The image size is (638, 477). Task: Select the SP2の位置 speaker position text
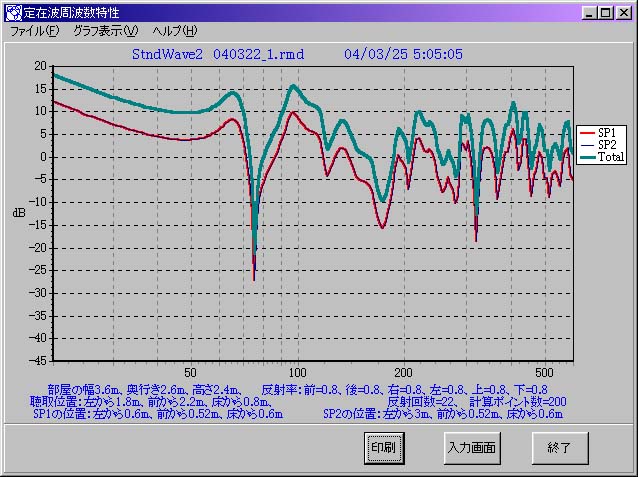(443, 413)
